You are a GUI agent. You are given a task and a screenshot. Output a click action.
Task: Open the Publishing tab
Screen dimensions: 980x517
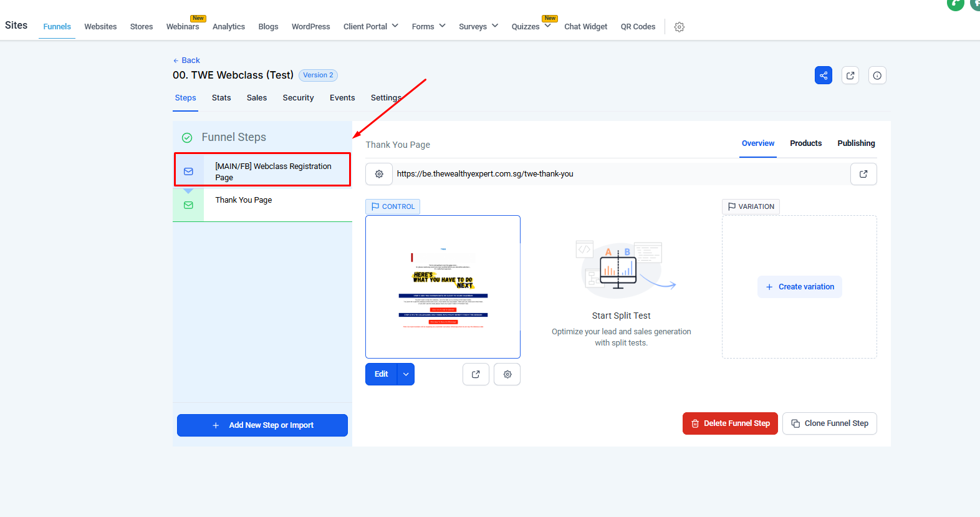pyautogui.click(x=856, y=143)
